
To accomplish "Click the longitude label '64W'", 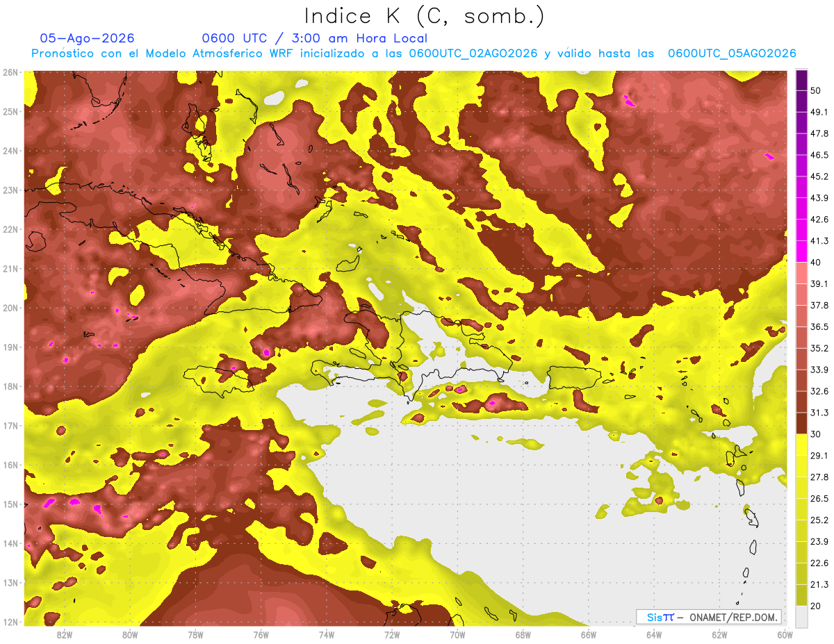I will tap(654, 635).
